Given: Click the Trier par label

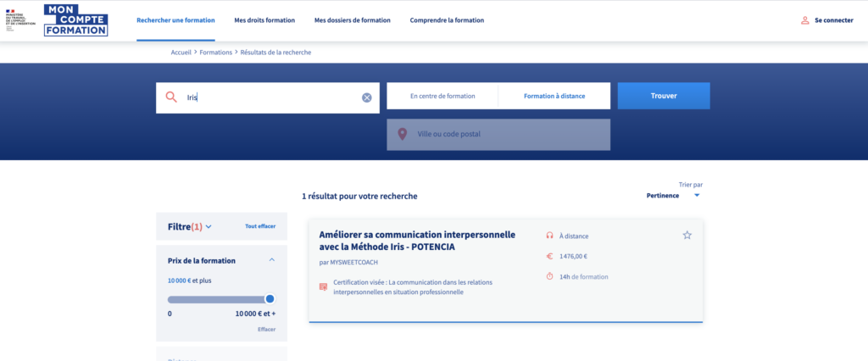Looking at the screenshot, I should 691,185.
